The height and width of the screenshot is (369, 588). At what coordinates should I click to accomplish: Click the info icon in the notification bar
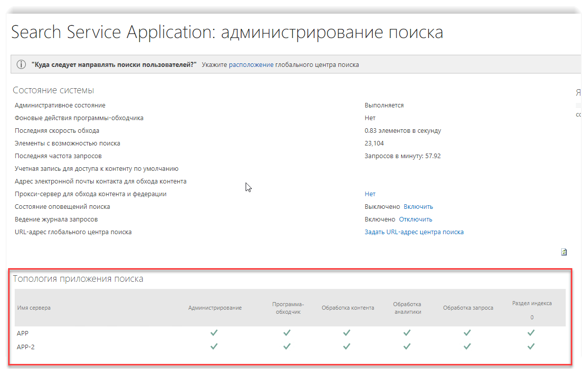(21, 65)
